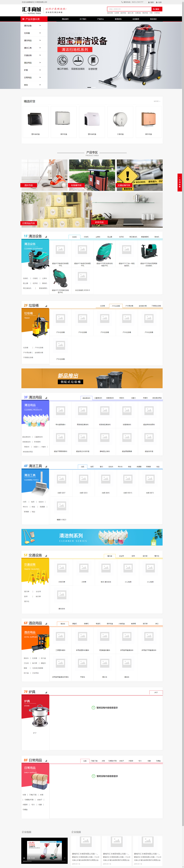Click bar-chart icon beside 8F 日常用品

(46, 761)
